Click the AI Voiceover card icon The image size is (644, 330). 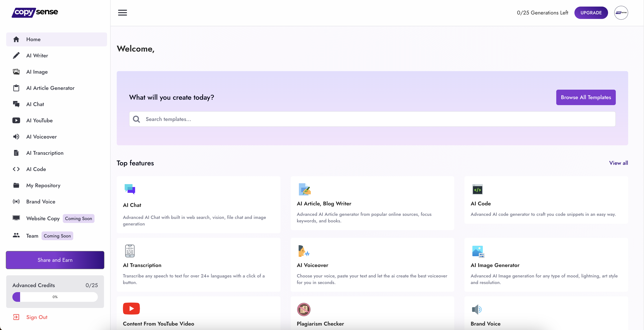click(303, 251)
